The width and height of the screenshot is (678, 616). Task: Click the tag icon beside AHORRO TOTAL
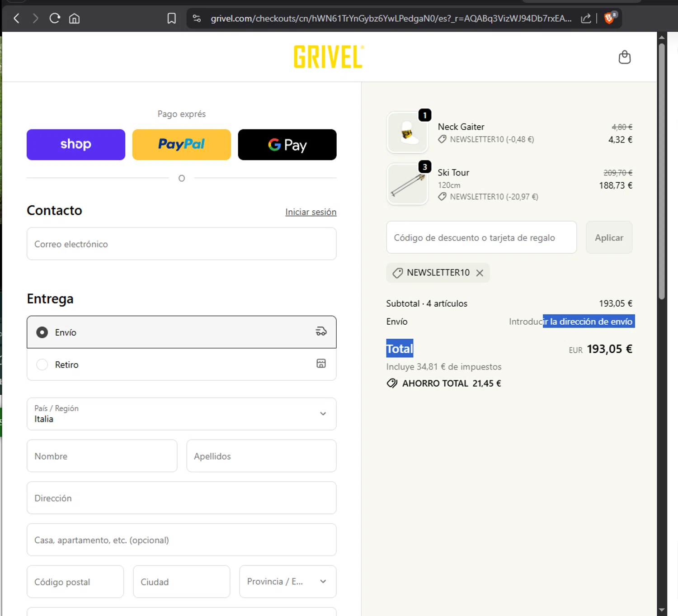392,384
